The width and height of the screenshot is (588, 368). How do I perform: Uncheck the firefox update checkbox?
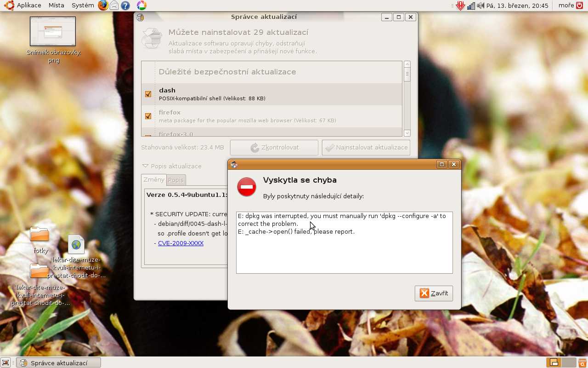point(148,116)
